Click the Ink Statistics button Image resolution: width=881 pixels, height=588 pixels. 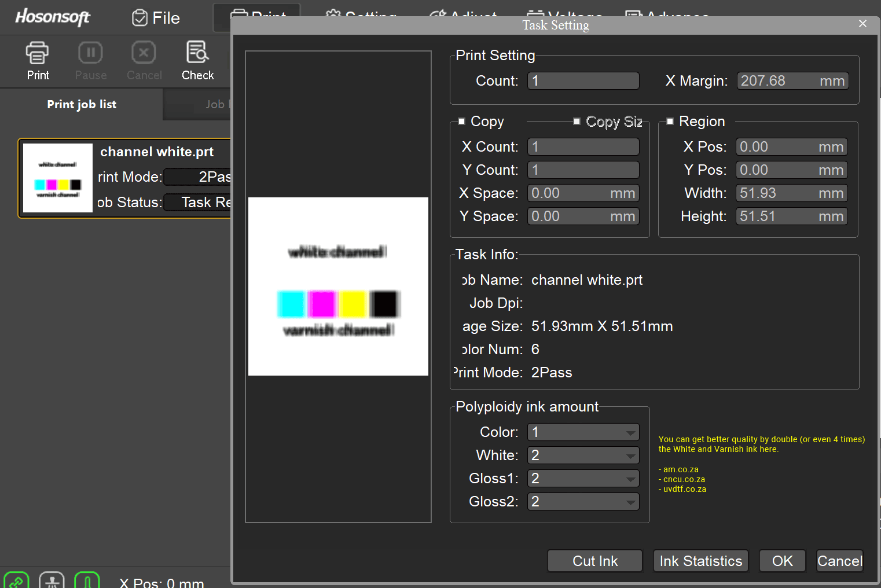[700, 560]
